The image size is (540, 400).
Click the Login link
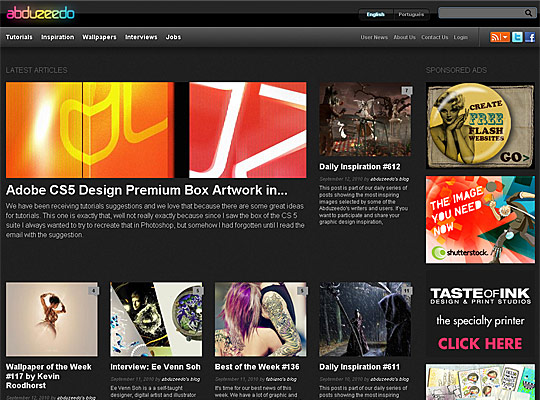coord(460,37)
